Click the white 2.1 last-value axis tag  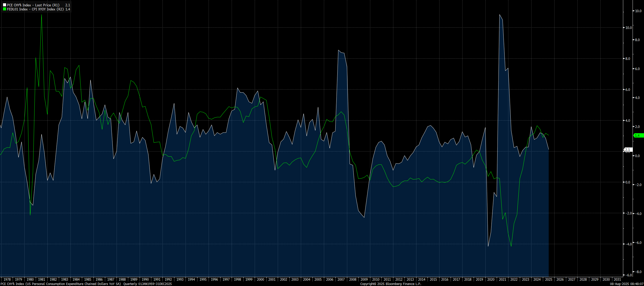(628, 150)
